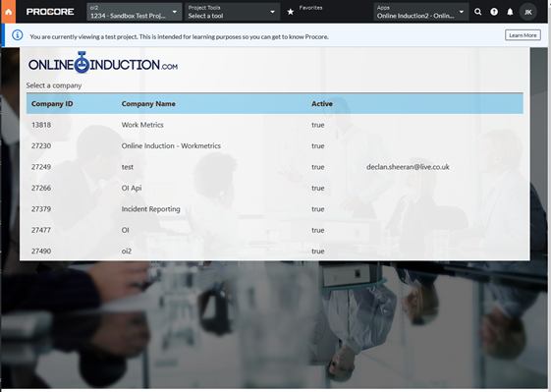Screen dimensions: 551x392
Task: Go to Procore home via orange house icon
Action: [9, 12]
